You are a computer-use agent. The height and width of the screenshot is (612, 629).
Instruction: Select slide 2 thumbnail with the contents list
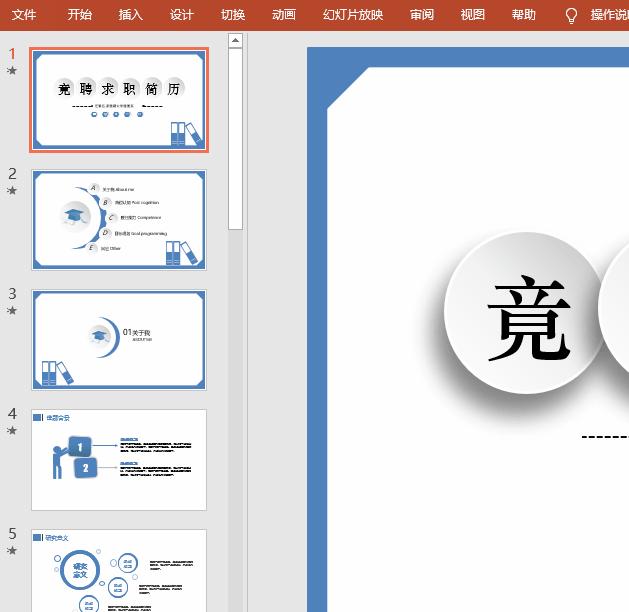coord(119,220)
